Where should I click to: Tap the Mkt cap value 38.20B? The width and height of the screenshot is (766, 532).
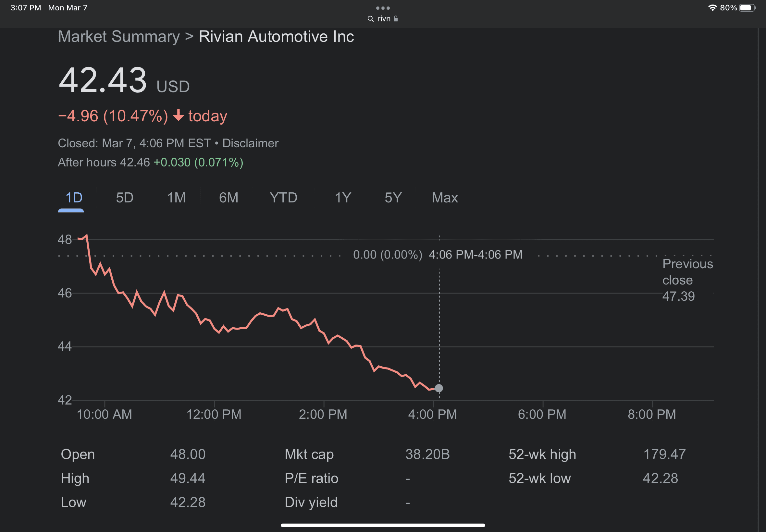click(x=427, y=454)
